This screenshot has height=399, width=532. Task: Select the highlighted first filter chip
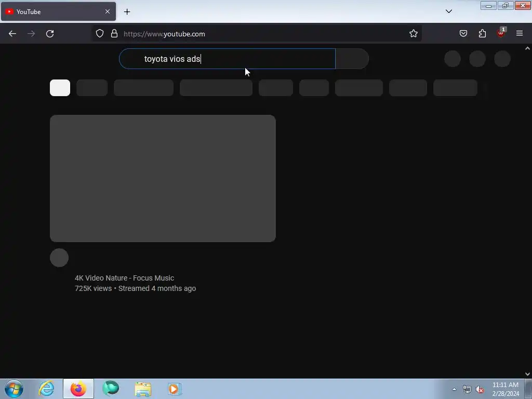pyautogui.click(x=60, y=88)
